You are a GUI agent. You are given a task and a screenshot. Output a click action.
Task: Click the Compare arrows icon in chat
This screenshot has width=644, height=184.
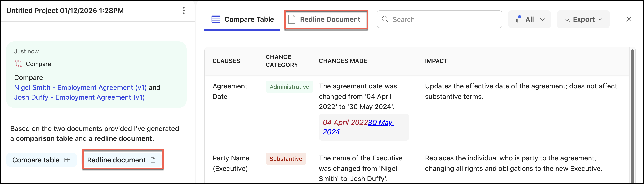click(x=18, y=64)
